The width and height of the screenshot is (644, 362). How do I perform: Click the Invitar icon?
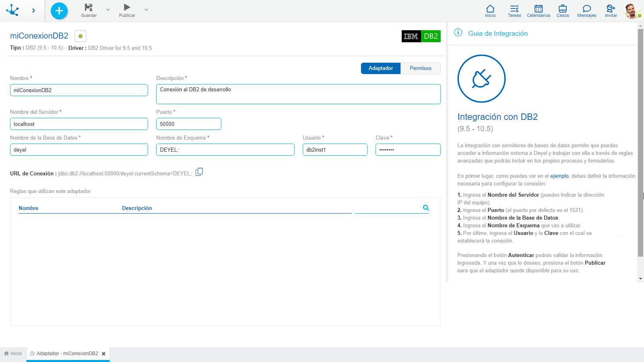click(610, 10)
